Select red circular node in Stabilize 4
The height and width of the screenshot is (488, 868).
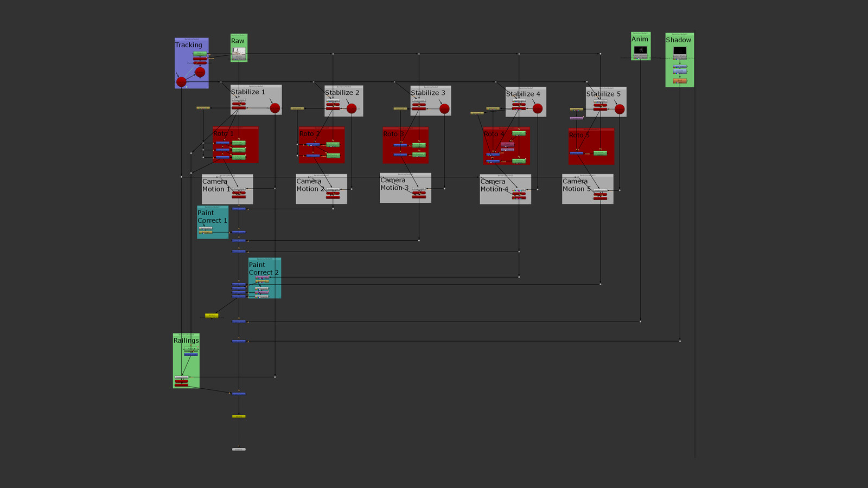[538, 108]
